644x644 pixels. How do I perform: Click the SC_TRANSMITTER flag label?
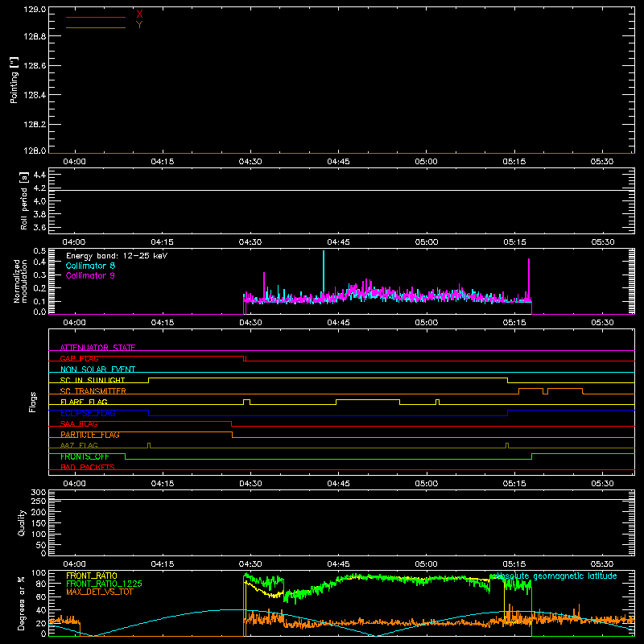coord(93,391)
